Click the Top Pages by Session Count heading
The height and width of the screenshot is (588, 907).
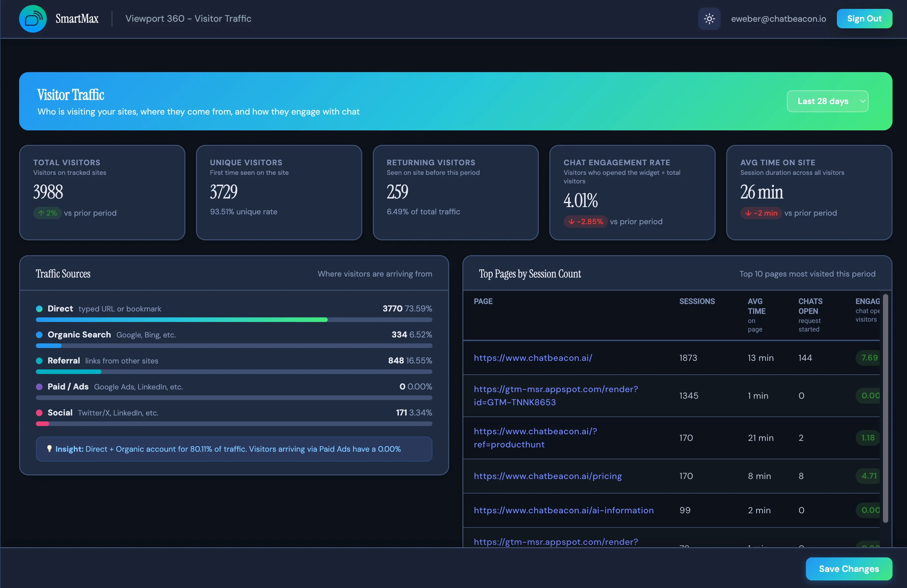click(530, 274)
